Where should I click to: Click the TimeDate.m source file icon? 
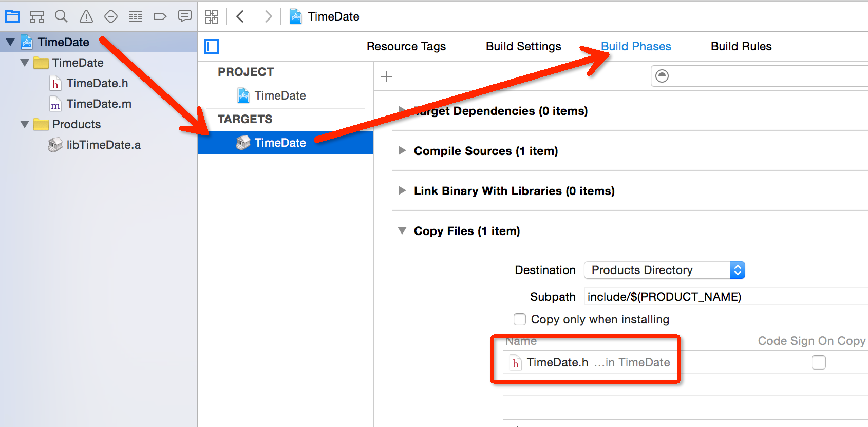point(55,104)
